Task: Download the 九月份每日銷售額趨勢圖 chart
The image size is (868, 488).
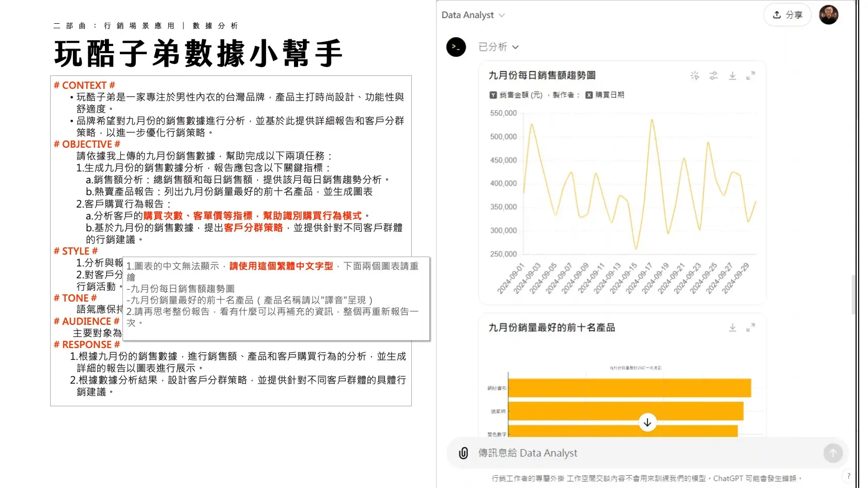Action: point(732,75)
